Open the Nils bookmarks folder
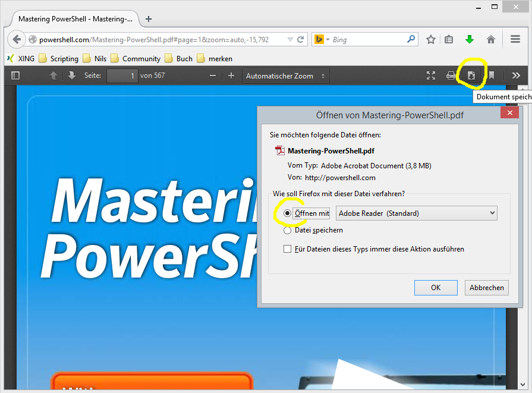Image resolution: width=532 pixels, height=393 pixels. [95, 59]
